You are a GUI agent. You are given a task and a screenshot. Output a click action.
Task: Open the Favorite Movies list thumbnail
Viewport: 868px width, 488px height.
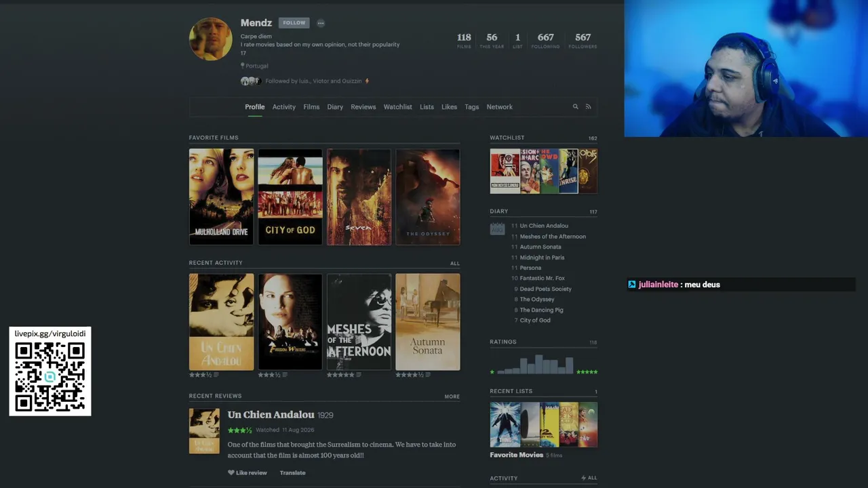pos(544,425)
